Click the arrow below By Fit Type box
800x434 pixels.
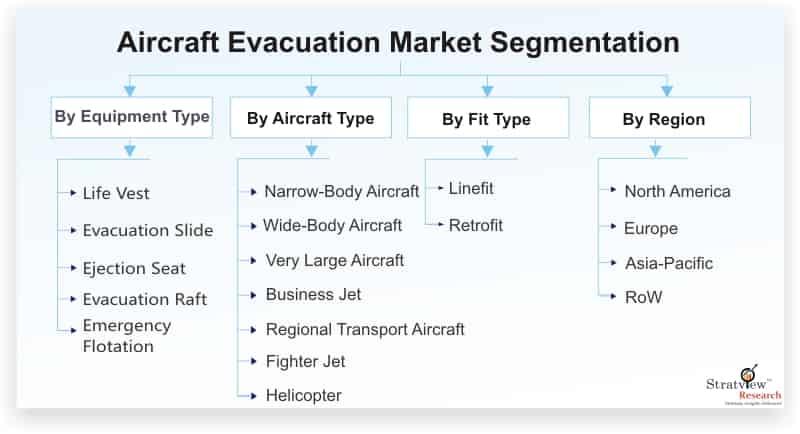click(487, 150)
